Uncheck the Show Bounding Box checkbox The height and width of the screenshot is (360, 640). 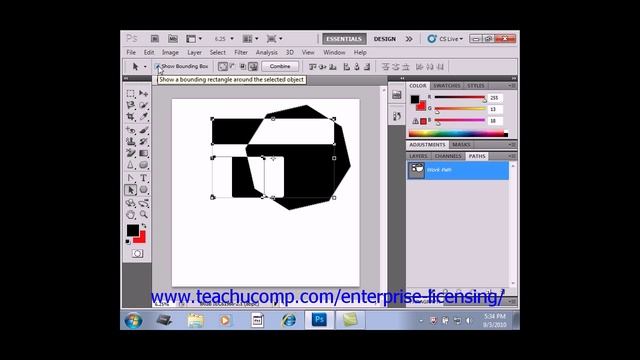[157, 66]
